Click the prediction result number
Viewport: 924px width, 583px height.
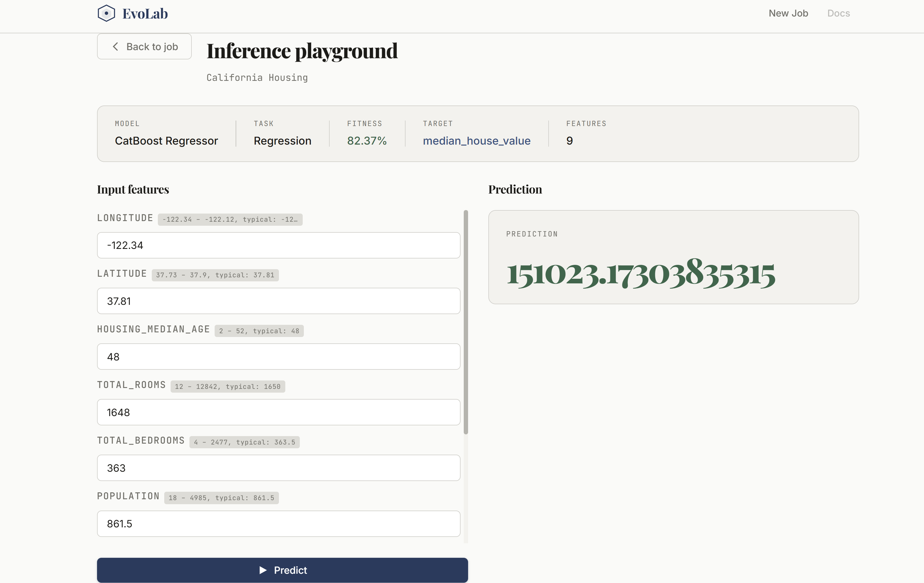pyautogui.click(x=640, y=274)
